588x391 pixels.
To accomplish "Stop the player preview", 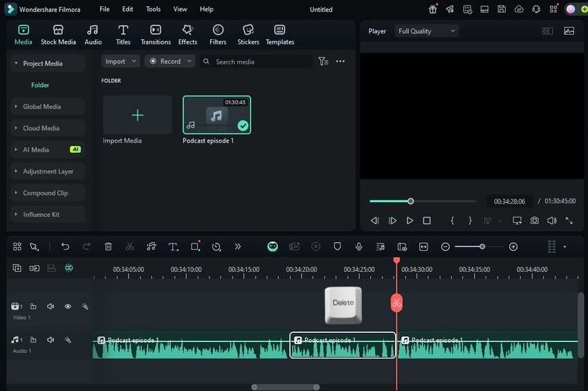I will 427,221.
